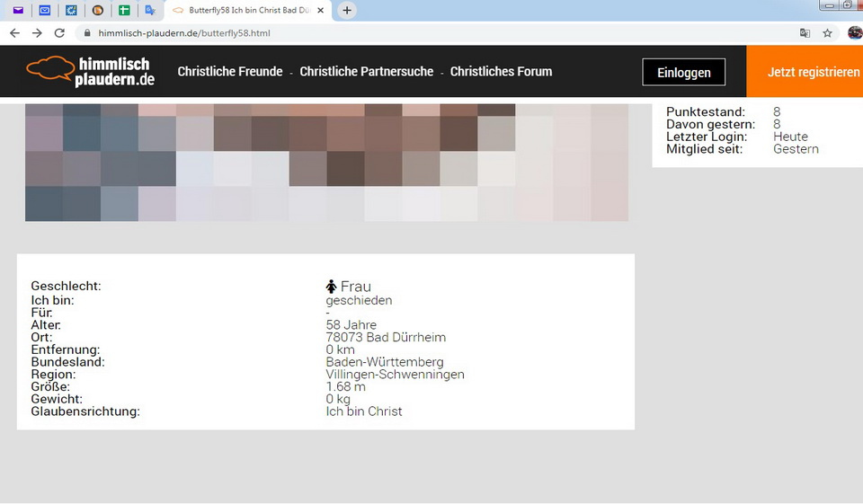This screenshot has width=863, height=504.
Task: Open a new tab with plus button
Action: [347, 10]
